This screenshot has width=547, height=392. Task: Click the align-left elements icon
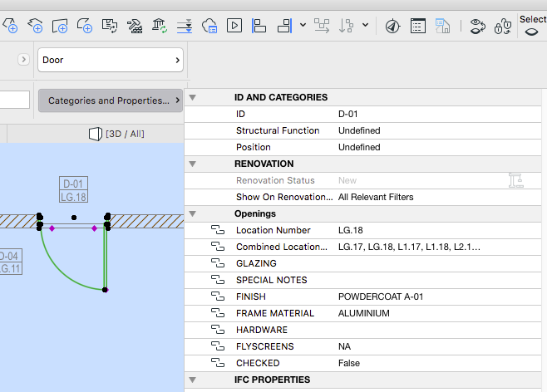[259, 26]
